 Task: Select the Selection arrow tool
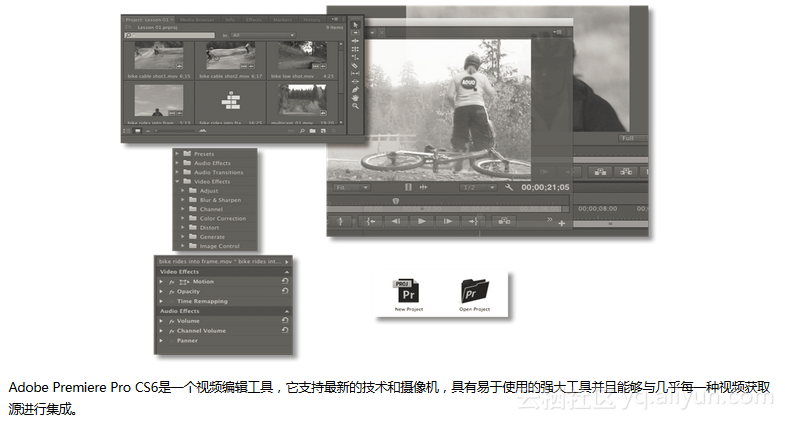pos(355,25)
